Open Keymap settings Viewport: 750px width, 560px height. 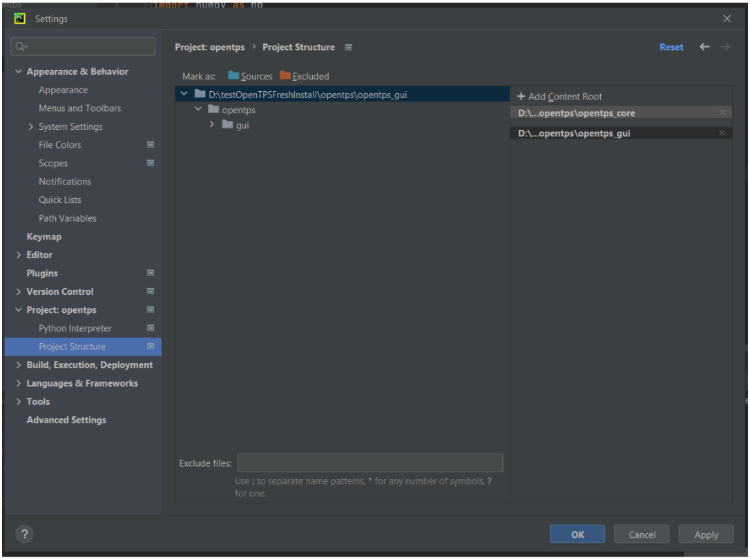coord(44,237)
